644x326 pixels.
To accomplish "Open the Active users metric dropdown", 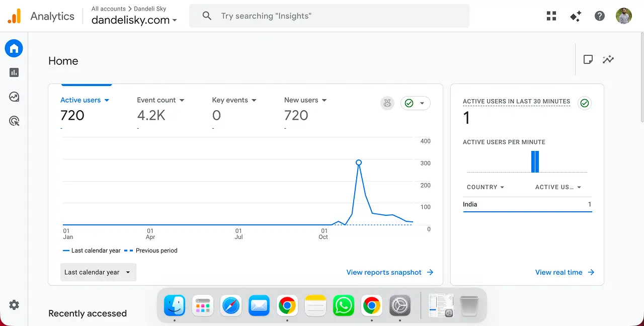I will coord(85,100).
